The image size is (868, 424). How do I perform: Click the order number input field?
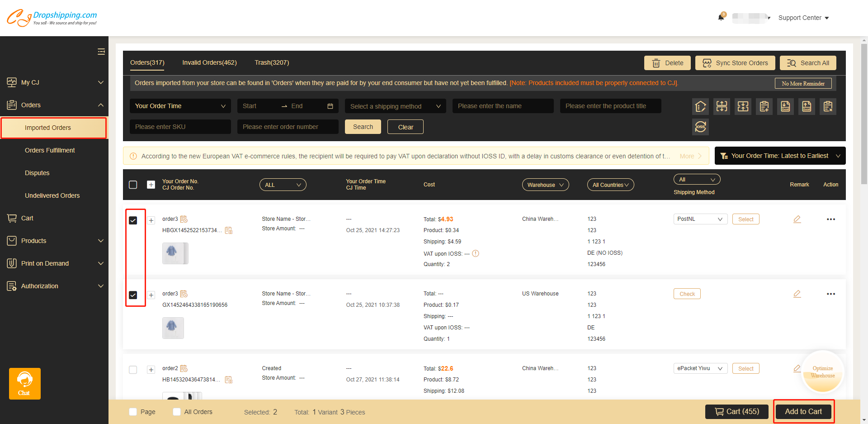(288, 127)
